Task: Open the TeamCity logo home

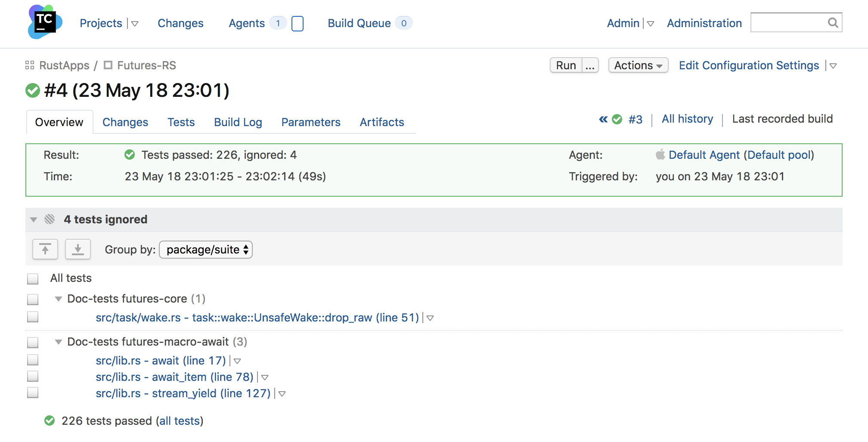Action: (x=45, y=22)
